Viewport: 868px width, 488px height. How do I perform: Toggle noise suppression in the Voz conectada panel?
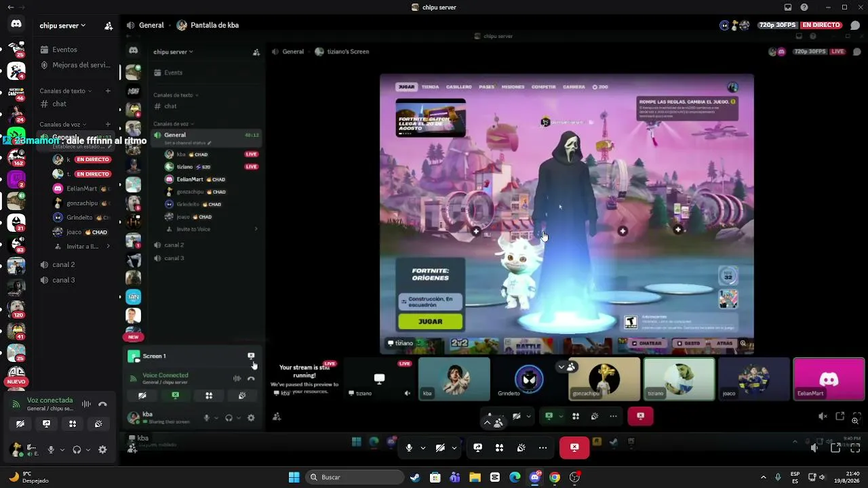tap(86, 404)
